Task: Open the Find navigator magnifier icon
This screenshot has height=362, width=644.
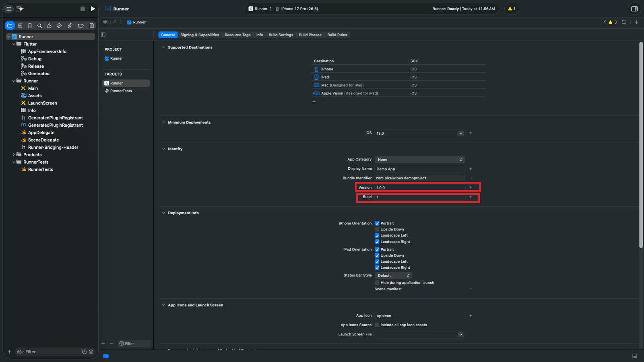Action: [x=39, y=25]
